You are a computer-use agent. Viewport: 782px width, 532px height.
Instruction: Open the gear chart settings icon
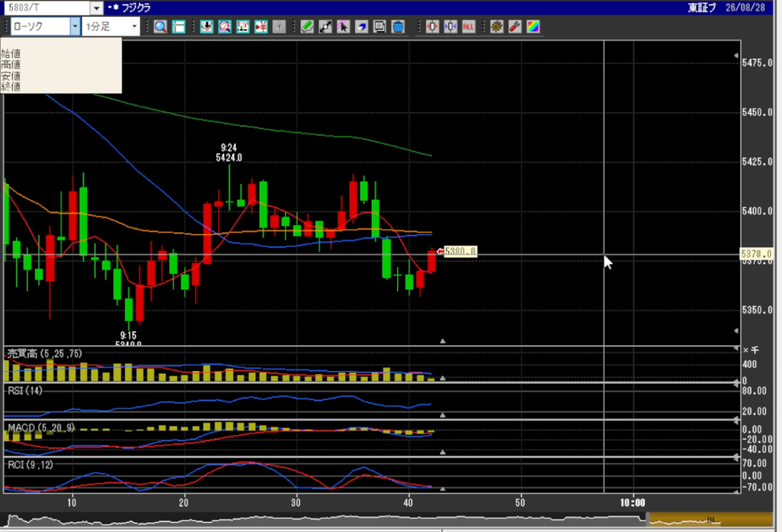coord(496,27)
